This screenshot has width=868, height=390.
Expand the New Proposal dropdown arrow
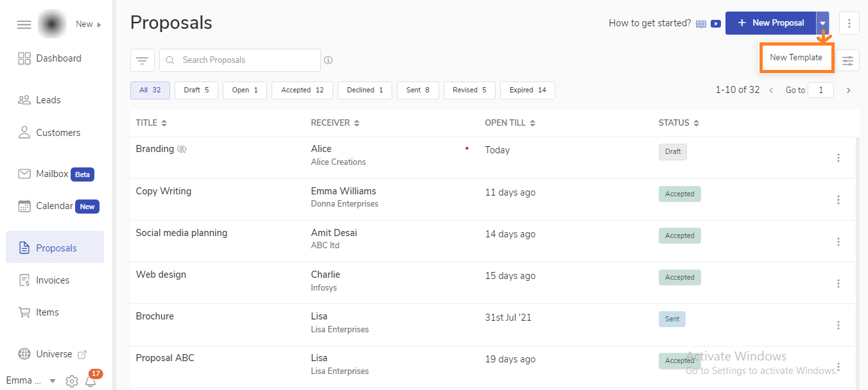[822, 23]
